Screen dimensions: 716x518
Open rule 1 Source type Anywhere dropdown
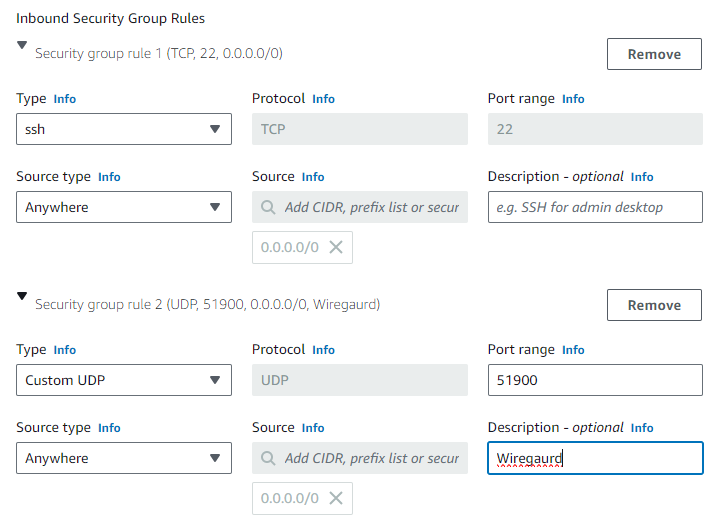pos(124,207)
